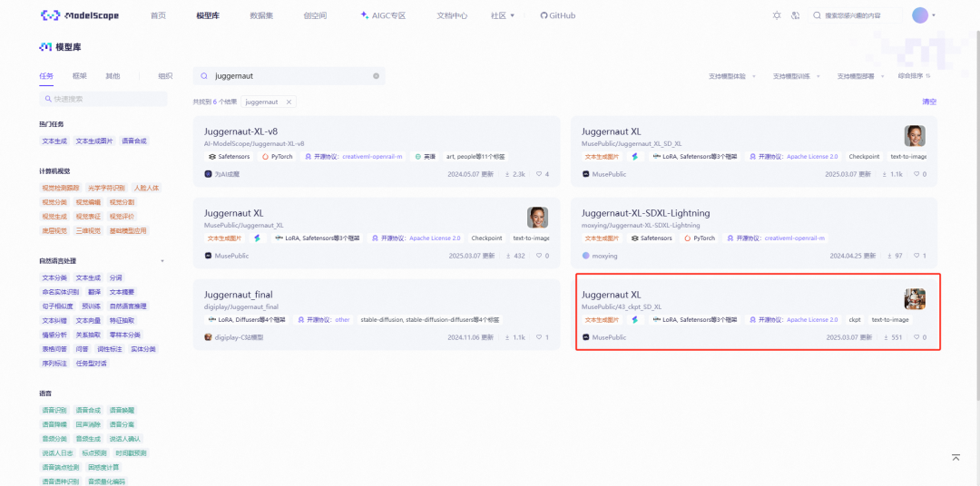
Task: Click 清空 to clear all filters
Action: coord(929,102)
